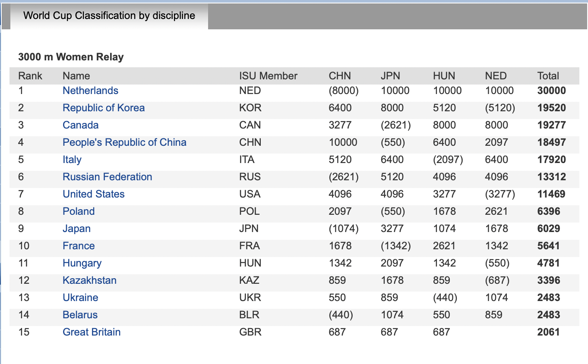Screen dimensions: 588x364
Task: Click the France team link
Action: tap(79, 246)
